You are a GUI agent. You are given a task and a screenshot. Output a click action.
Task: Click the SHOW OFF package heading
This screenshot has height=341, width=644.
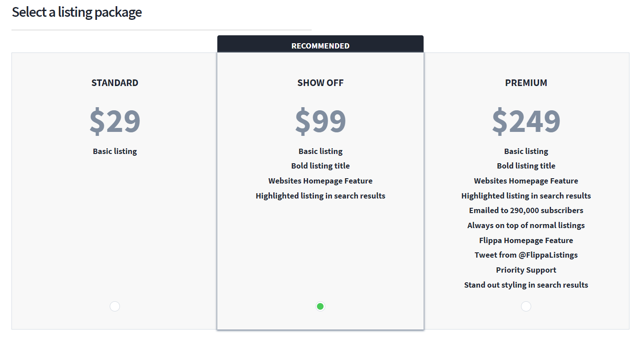320,83
